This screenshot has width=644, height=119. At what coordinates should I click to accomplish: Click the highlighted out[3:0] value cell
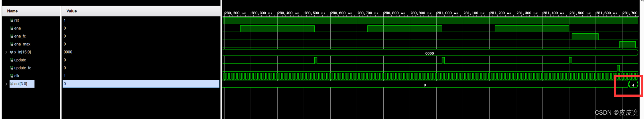click(x=141, y=84)
